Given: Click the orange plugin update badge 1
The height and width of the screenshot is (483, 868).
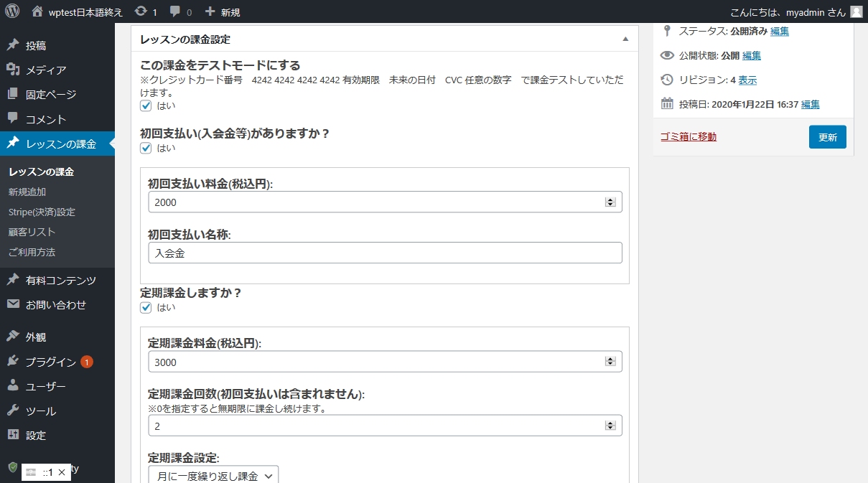Looking at the screenshot, I should 87,362.
